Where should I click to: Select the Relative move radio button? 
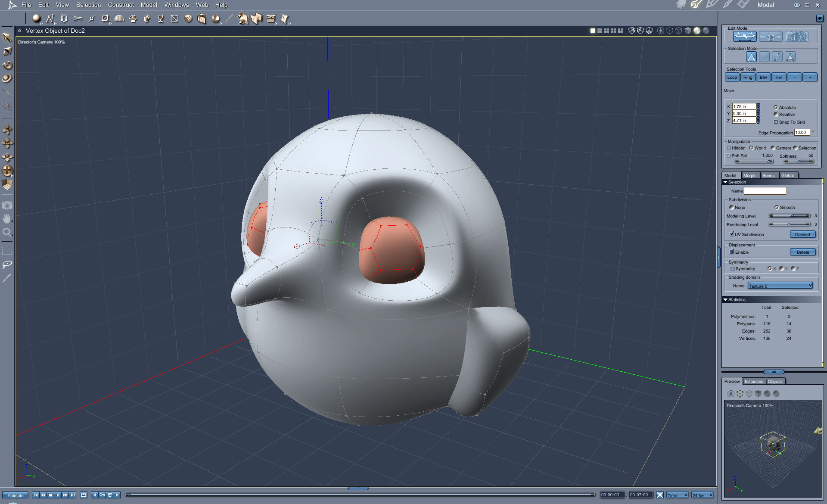tap(776, 114)
